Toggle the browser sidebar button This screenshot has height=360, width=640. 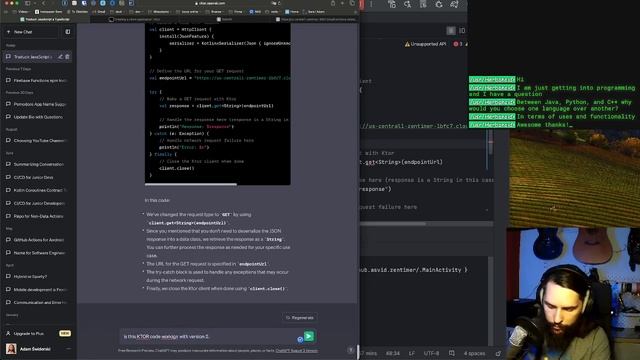pyautogui.click(x=28, y=3)
